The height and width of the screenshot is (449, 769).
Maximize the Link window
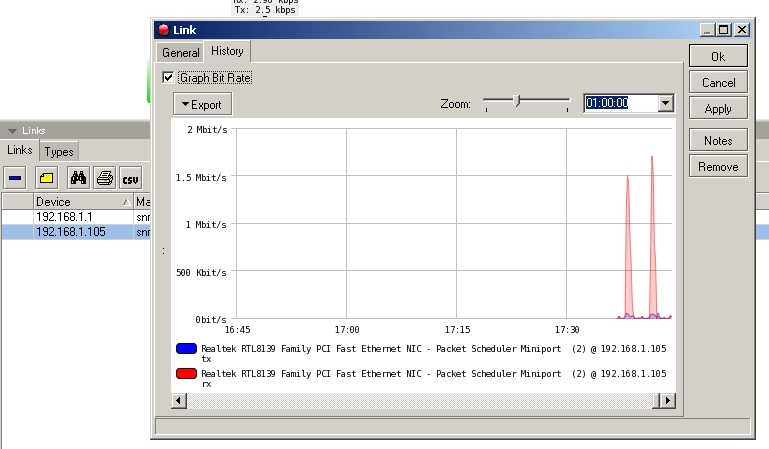pyautogui.click(x=724, y=30)
